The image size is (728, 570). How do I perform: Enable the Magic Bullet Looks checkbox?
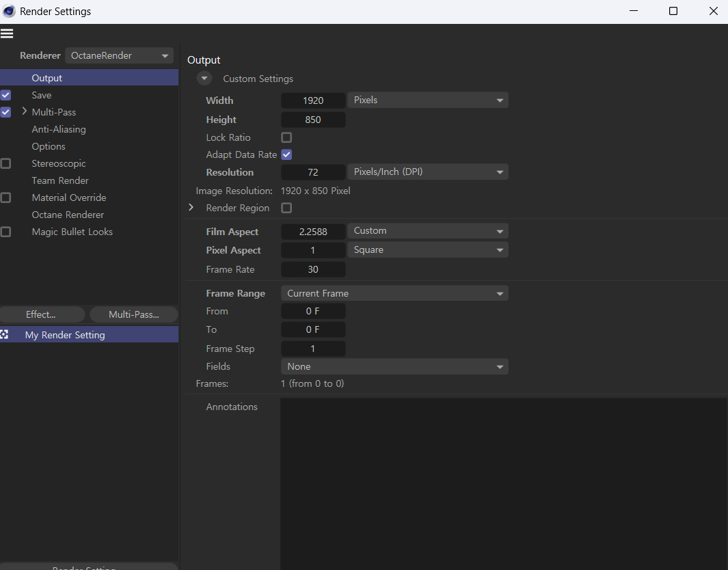(x=5, y=232)
